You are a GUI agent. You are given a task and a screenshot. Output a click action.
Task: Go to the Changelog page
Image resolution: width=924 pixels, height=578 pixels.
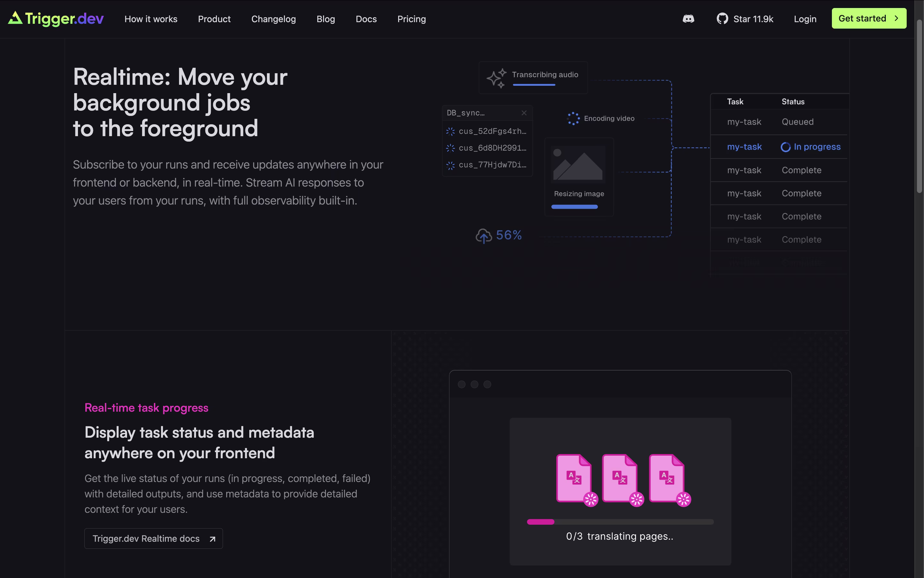[273, 19]
